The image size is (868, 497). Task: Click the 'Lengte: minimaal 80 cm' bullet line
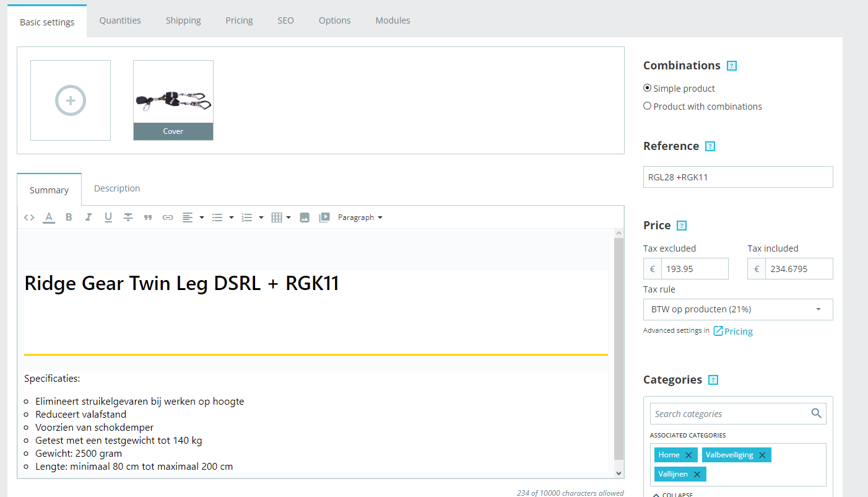134,467
